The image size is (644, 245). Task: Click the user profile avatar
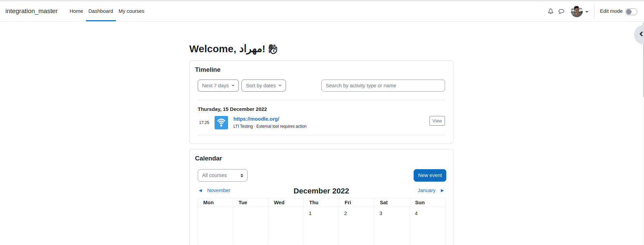[x=577, y=11]
